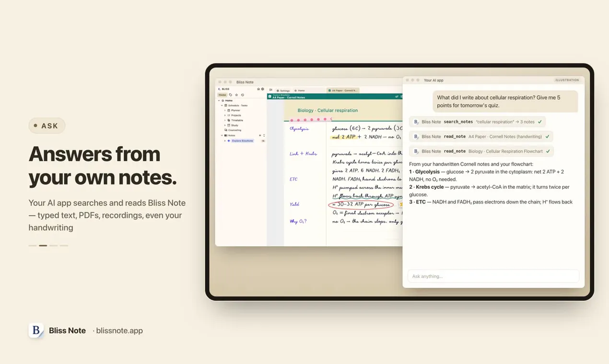609x364 pixels.
Task: Open the search_notes tool call result
Action: [x=478, y=122]
